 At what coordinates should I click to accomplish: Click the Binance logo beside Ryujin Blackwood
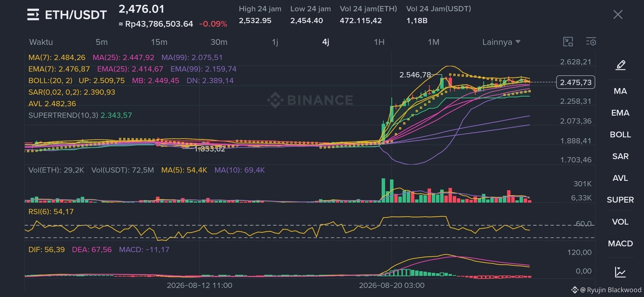tap(575, 290)
